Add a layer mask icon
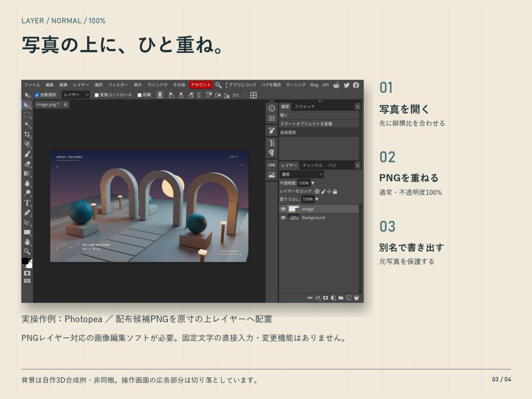Viewport: 532px width, 399px height. 325,298
